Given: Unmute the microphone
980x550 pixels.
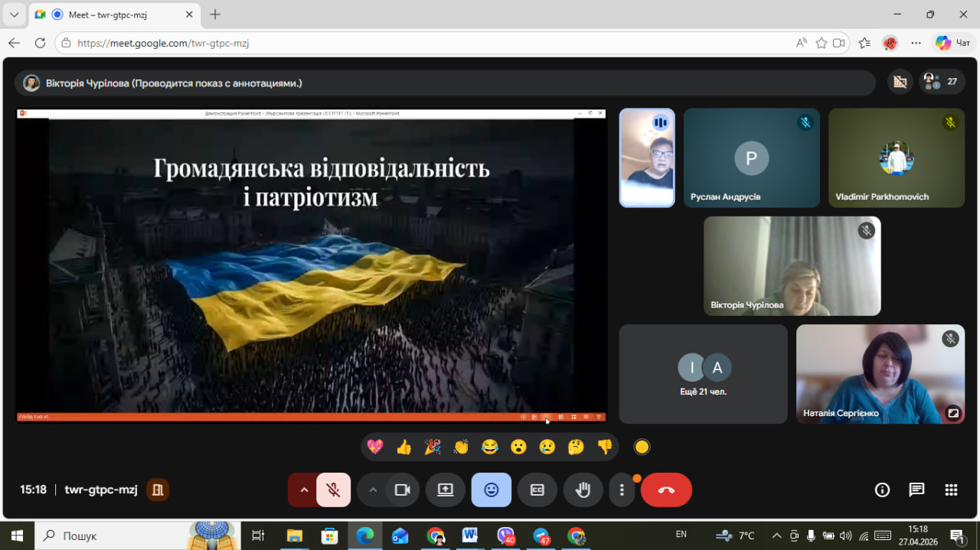Looking at the screenshot, I should [333, 490].
